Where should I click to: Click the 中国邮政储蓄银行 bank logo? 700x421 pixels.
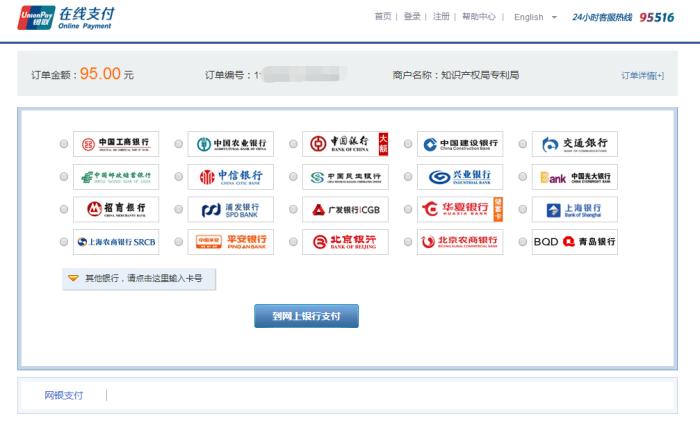pos(116,177)
